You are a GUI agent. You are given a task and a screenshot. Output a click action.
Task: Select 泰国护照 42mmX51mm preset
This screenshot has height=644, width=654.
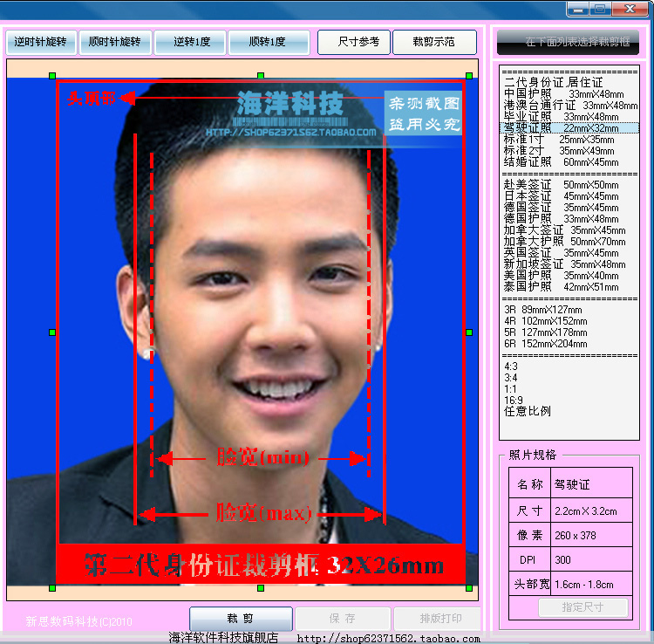tap(569, 287)
